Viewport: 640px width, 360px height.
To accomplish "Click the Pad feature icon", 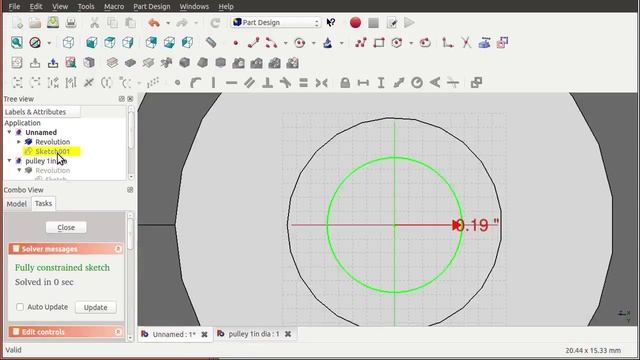I will coord(112,62).
